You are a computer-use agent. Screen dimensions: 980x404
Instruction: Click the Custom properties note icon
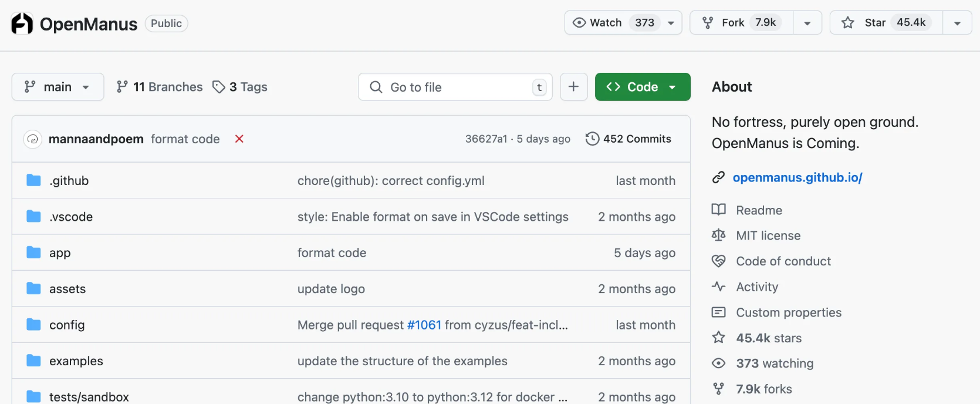click(x=719, y=312)
